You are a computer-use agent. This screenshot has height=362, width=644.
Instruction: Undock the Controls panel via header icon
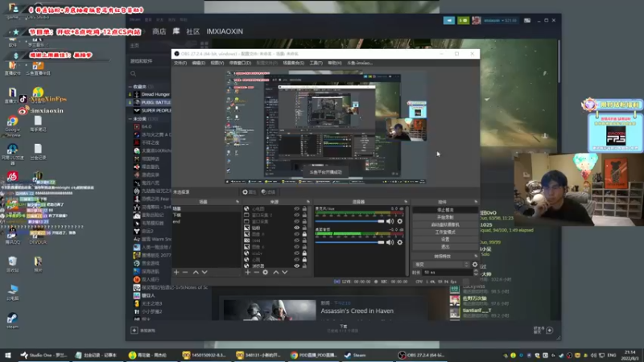[x=476, y=202]
